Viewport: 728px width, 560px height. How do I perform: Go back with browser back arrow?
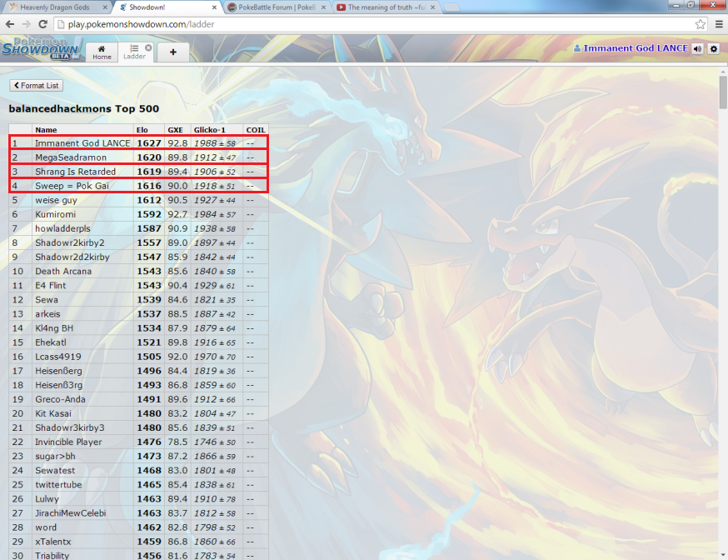click(x=10, y=24)
